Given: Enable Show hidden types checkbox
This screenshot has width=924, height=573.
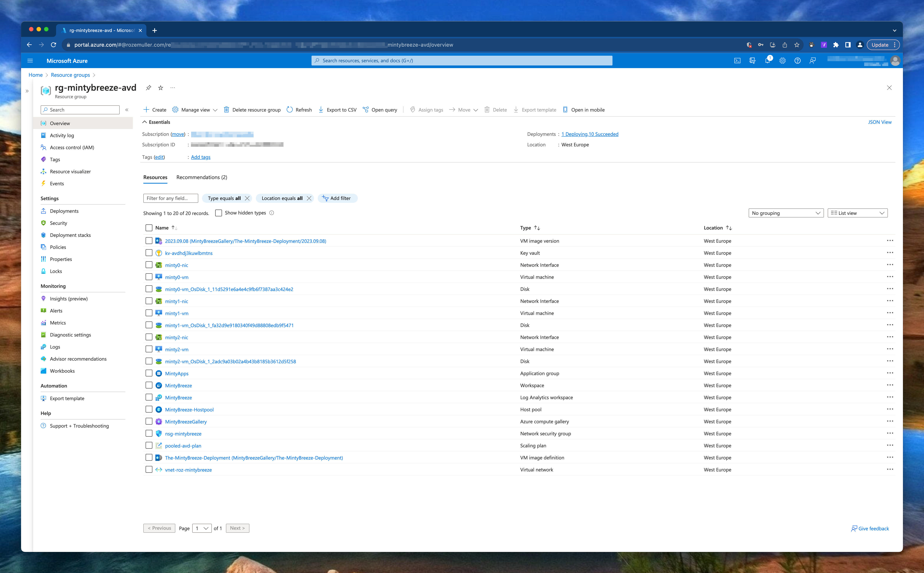Looking at the screenshot, I should coord(219,213).
